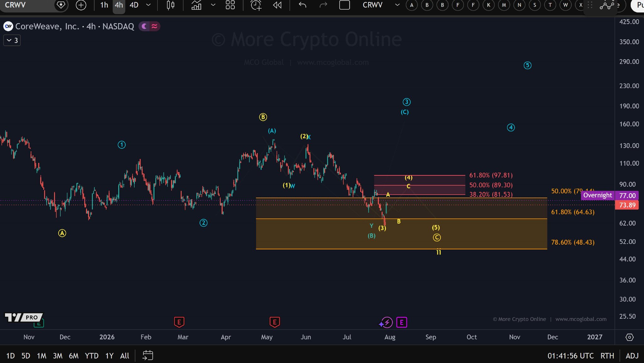Click the circled S quick button

pyautogui.click(x=535, y=5)
